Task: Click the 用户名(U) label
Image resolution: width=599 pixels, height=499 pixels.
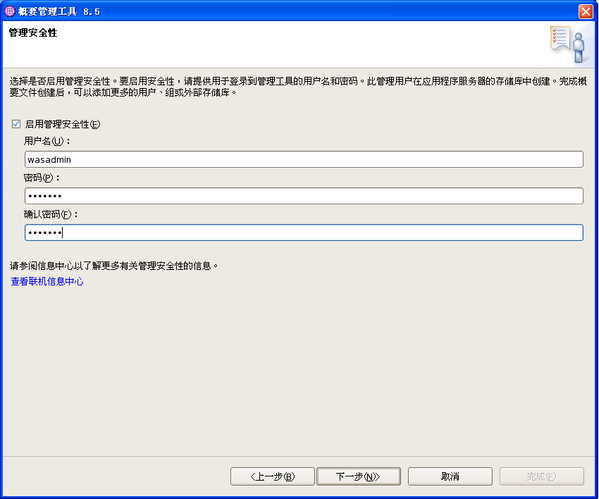Action: click(x=47, y=141)
